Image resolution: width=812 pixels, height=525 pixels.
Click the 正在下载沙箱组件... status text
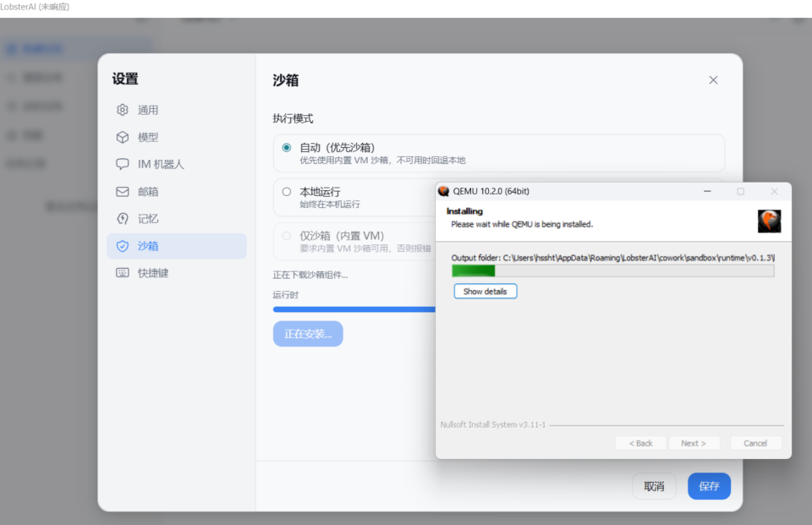coord(310,275)
